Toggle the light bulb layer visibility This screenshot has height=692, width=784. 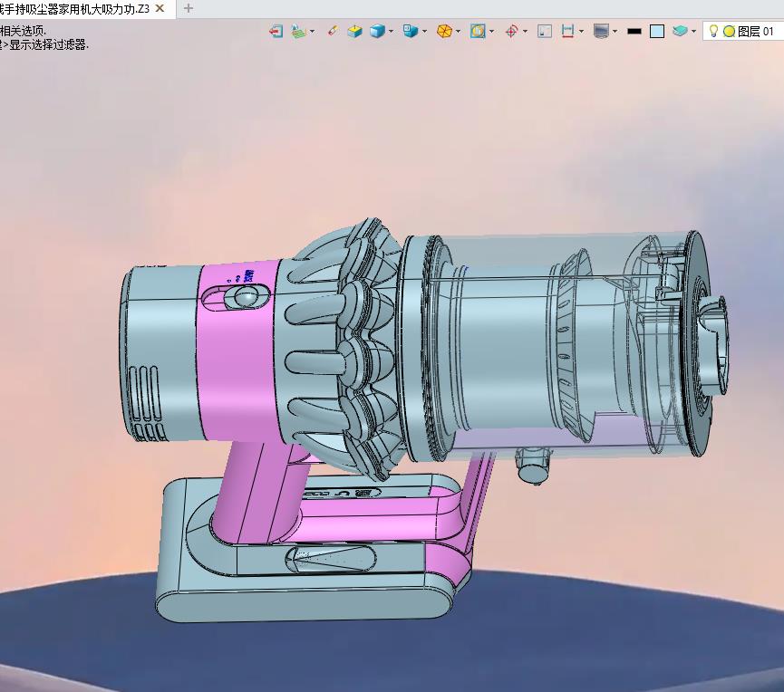(x=713, y=31)
